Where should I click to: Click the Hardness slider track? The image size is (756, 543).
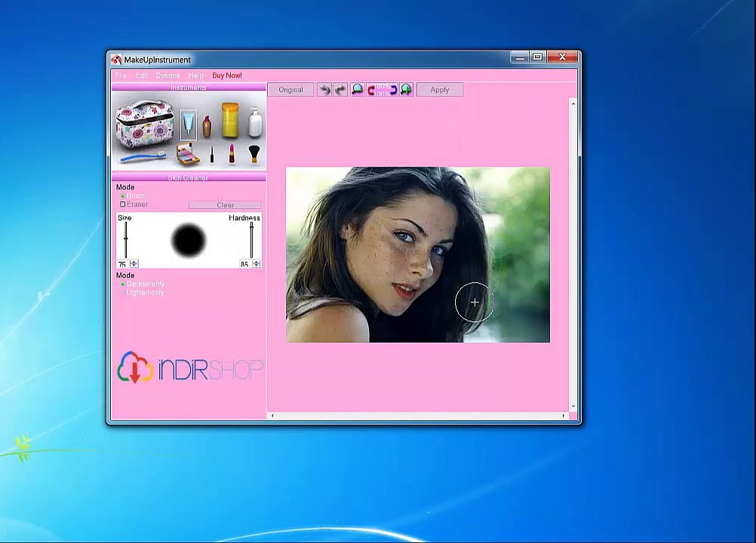point(251,240)
